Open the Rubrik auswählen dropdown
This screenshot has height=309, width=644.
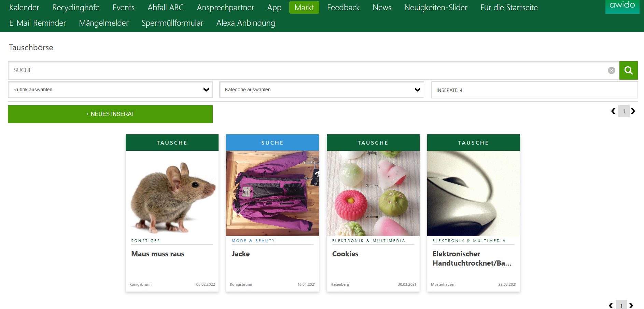pos(110,90)
